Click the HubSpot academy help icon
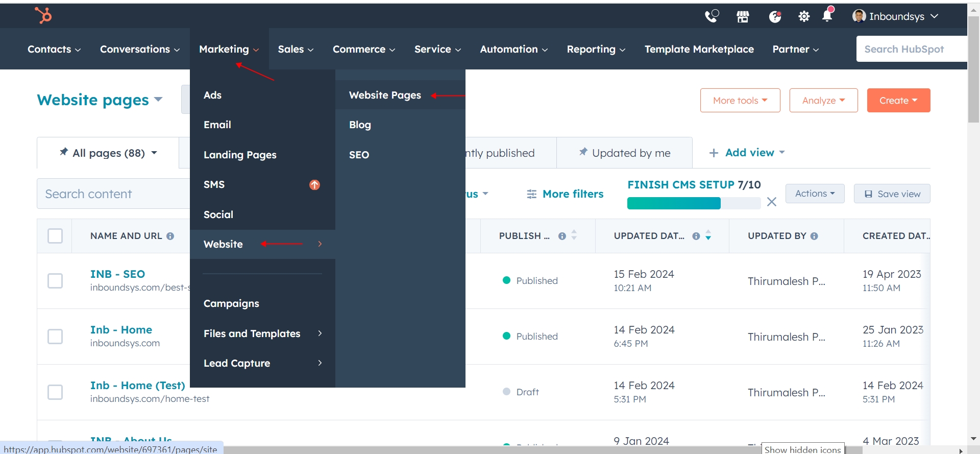 tap(775, 17)
